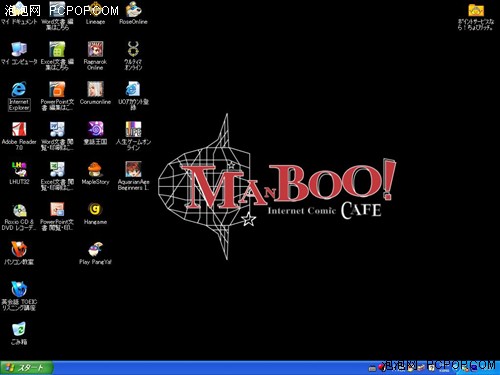Open the green Start button
The width and height of the screenshot is (500, 375).
pos(27,368)
